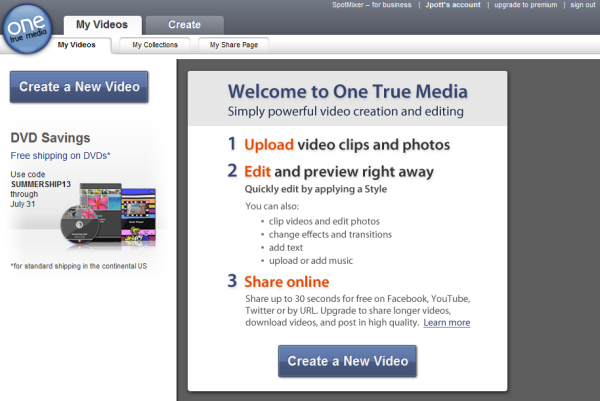This screenshot has height=401, width=600.
Task: Click the SUMMERSHIP13 promo code text
Action: (x=41, y=184)
